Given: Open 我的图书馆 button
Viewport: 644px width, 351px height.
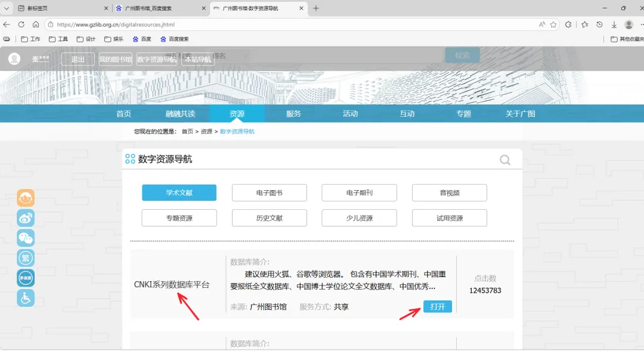Looking at the screenshot, I should coord(116,59).
